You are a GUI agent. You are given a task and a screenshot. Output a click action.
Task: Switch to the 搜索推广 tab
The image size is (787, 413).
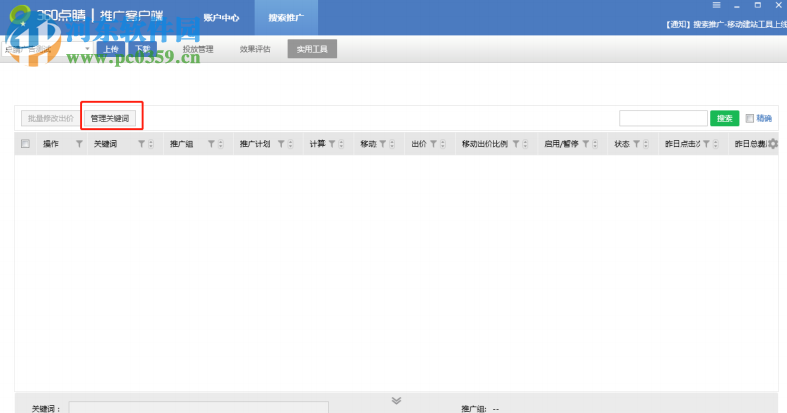pyautogui.click(x=286, y=18)
